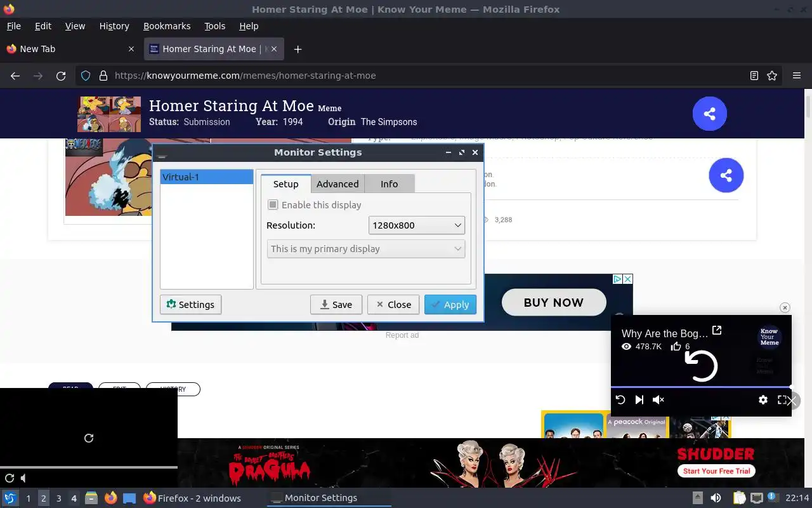Open the Help menu in Firefox

click(249, 26)
